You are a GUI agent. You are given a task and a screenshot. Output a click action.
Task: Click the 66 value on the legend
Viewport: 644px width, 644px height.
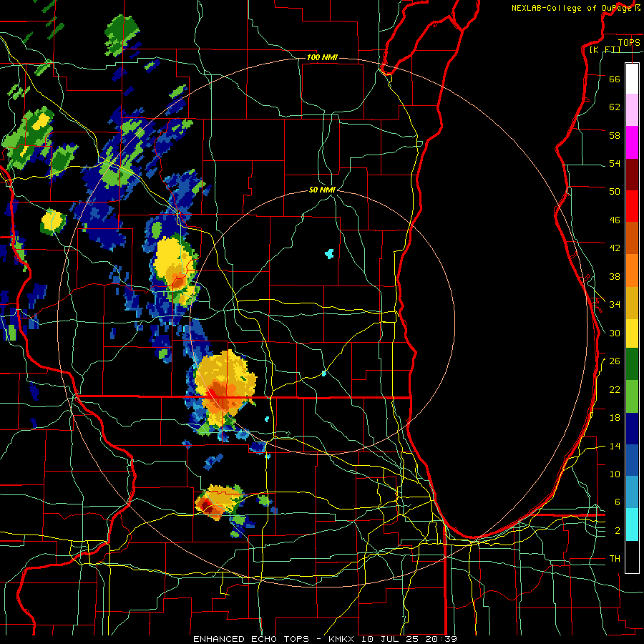tap(615, 79)
